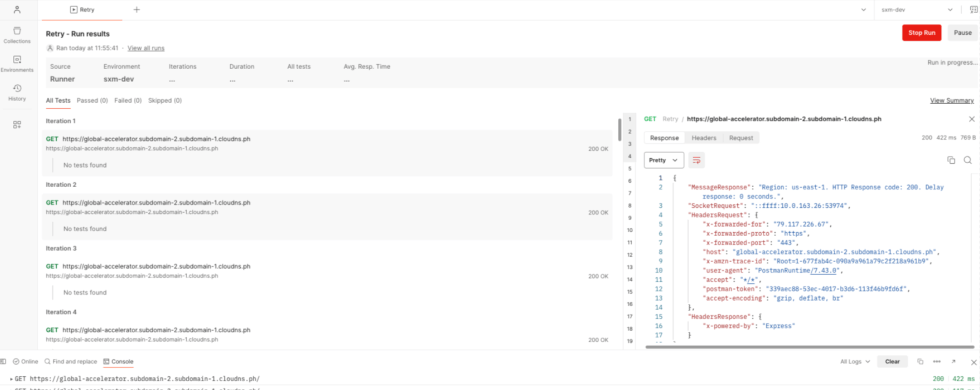
Task: Open the Environments sidebar panel
Action: coord(17,64)
